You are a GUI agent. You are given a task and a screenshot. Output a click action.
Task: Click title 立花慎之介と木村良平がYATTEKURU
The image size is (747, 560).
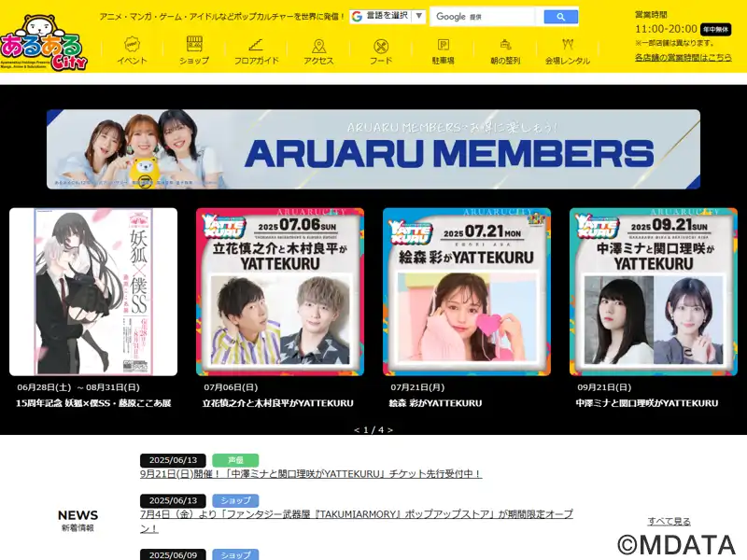[x=277, y=403]
